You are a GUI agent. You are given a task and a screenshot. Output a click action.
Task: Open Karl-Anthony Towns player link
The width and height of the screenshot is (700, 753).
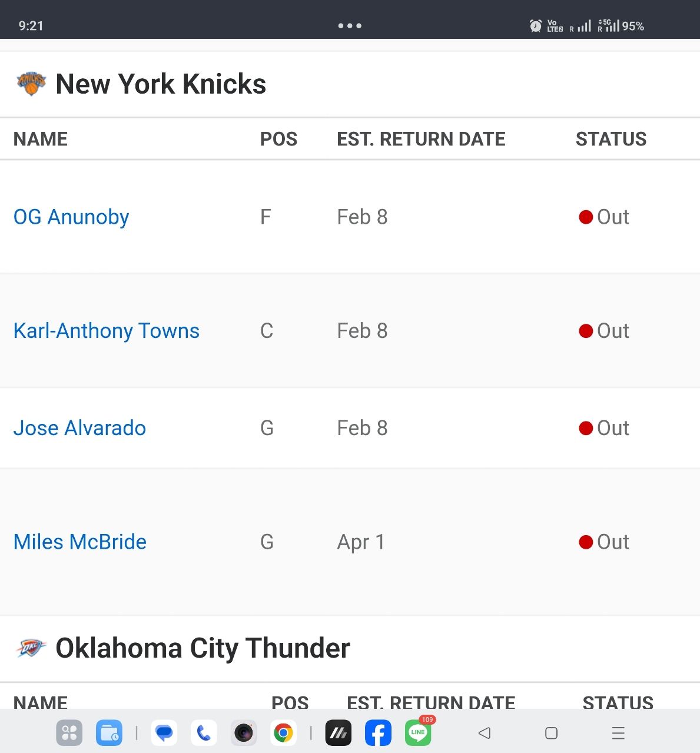point(107,331)
